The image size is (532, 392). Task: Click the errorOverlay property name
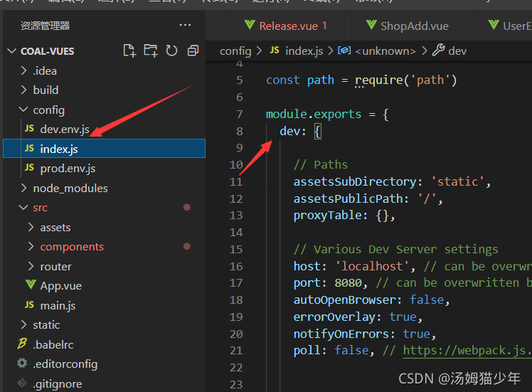tap(334, 317)
